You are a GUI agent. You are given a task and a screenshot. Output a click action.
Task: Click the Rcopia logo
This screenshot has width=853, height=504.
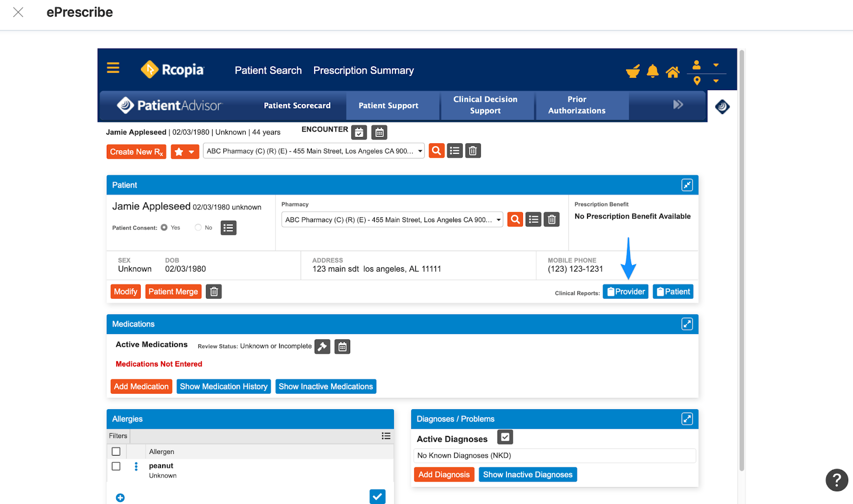click(x=172, y=69)
